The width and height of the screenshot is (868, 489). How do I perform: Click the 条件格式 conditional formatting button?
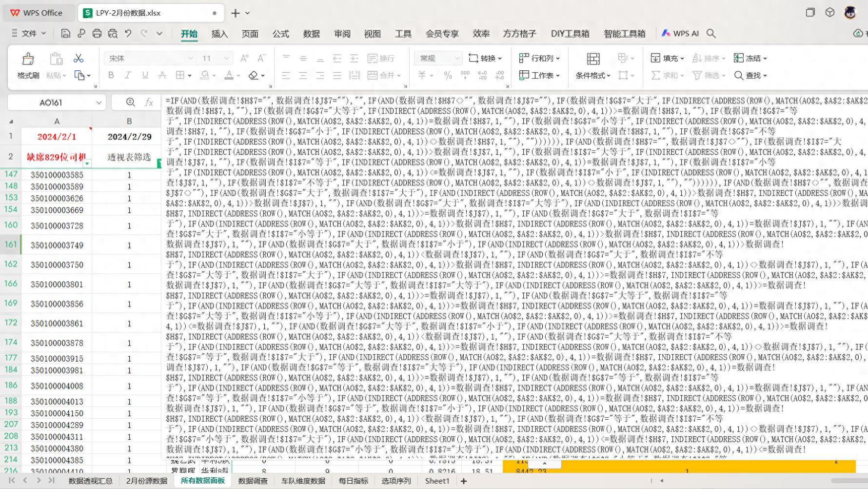591,75
